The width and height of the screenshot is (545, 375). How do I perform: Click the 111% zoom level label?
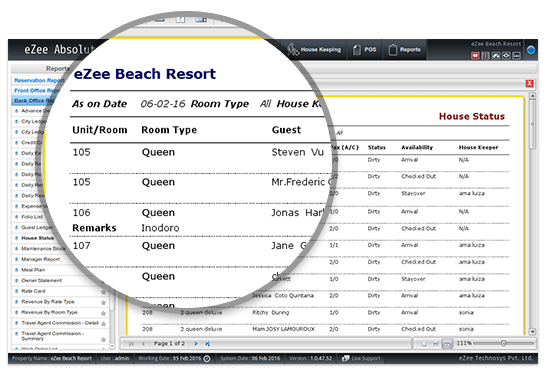[x=464, y=343]
